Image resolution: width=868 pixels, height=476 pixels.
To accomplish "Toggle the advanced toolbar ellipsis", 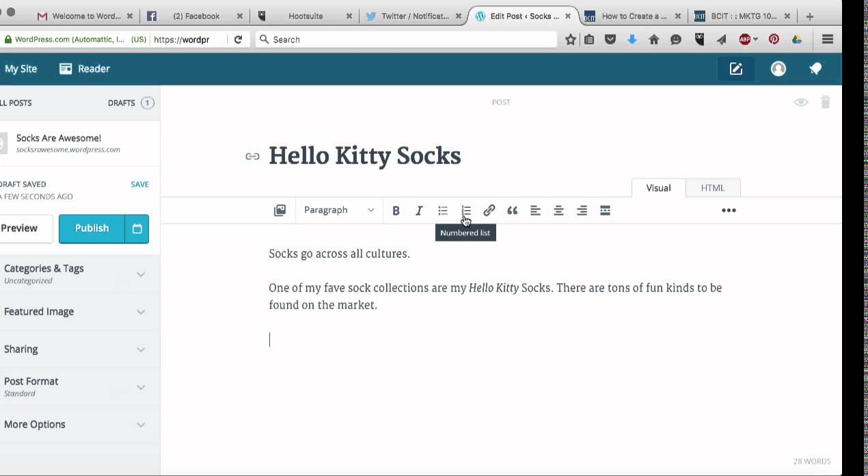I will pos(729,211).
